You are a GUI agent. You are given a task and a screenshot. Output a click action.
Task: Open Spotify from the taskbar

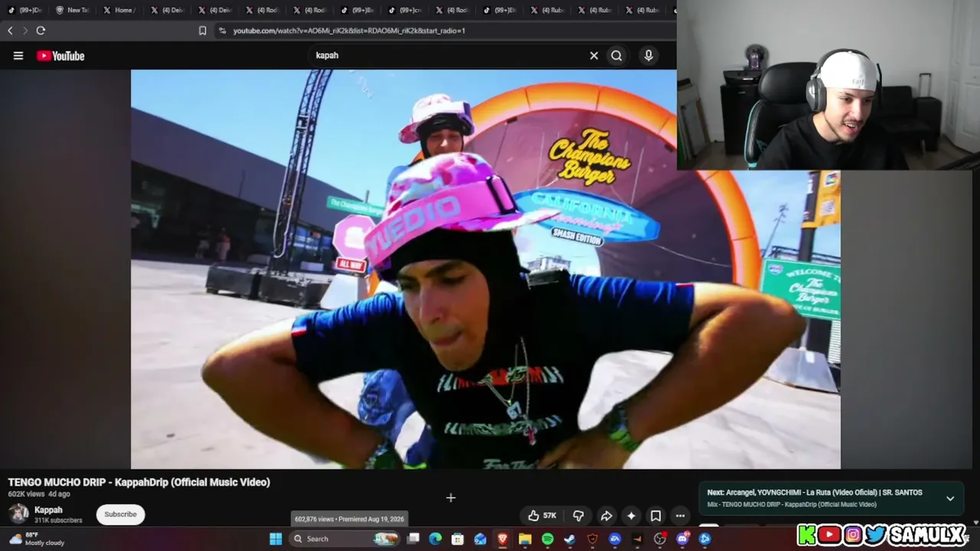coord(547,539)
